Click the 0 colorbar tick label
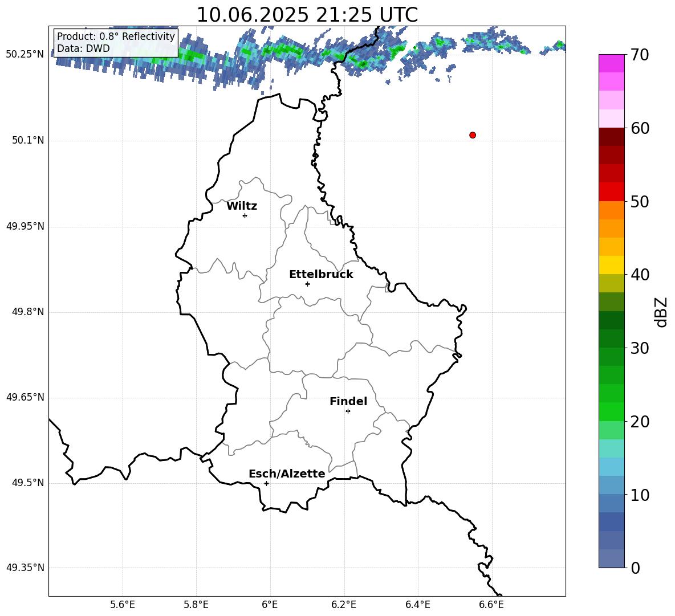The image size is (675, 616). click(x=636, y=568)
